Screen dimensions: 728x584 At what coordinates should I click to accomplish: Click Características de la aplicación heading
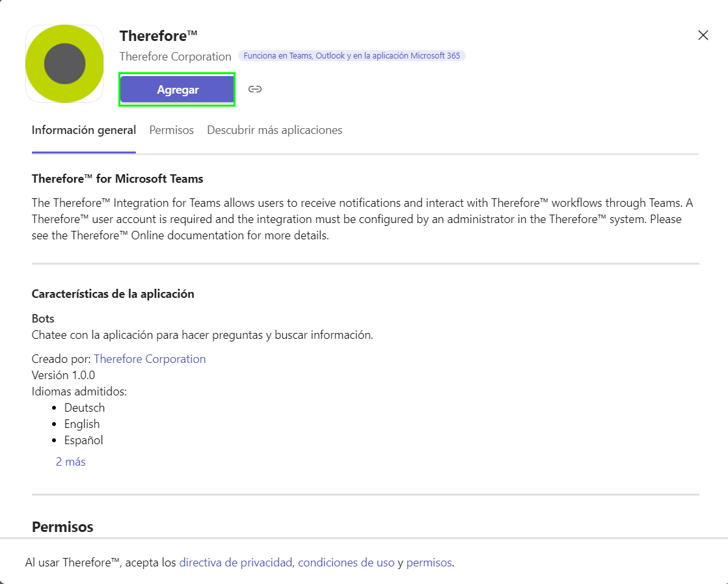113,294
